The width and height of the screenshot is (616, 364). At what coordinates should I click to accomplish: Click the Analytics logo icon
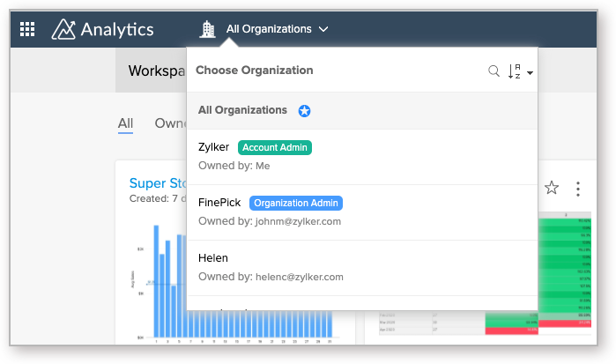(x=63, y=29)
